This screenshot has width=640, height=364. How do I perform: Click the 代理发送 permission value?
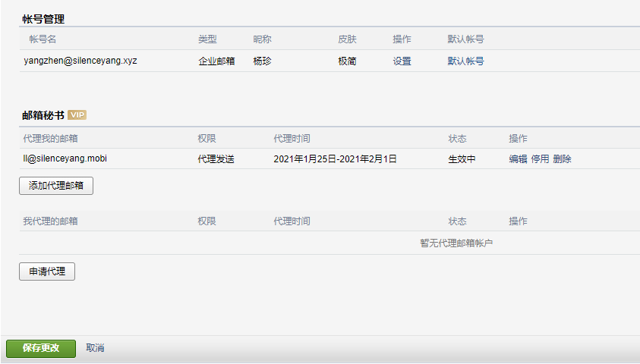pos(216,159)
